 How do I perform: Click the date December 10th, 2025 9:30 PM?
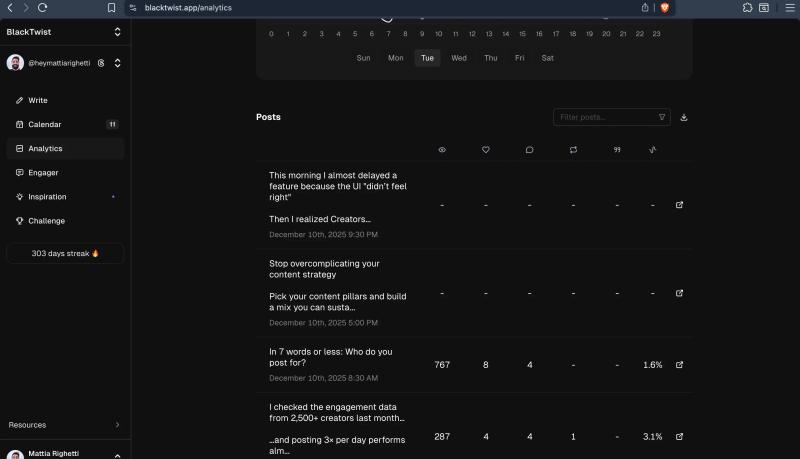click(323, 235)
